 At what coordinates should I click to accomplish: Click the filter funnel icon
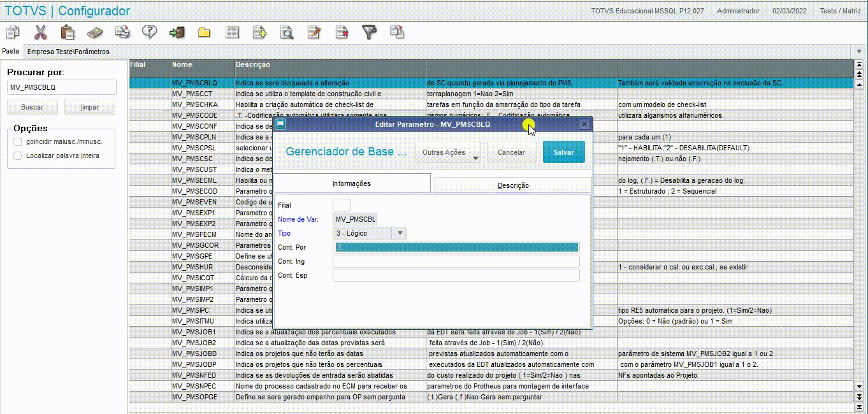point(370,32)
